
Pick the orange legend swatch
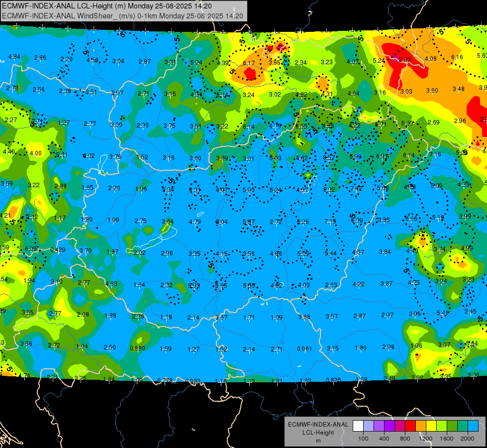point(421,426)
